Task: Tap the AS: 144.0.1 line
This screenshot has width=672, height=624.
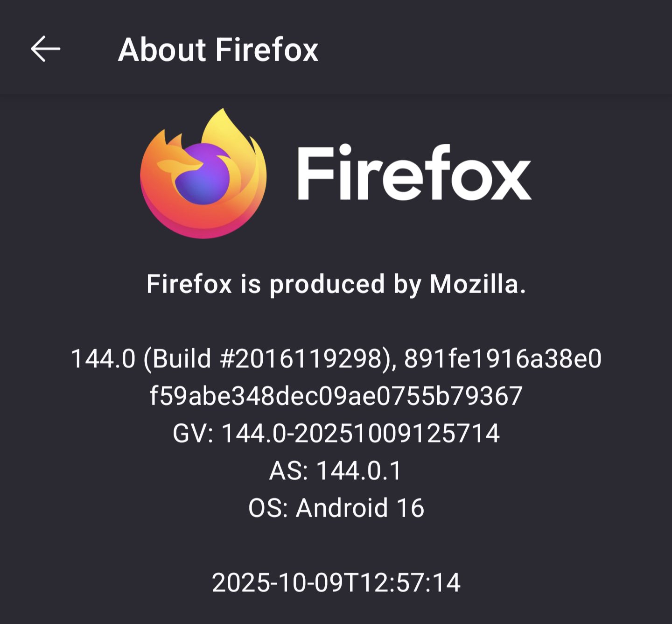Action: click(x=336, y=470)
